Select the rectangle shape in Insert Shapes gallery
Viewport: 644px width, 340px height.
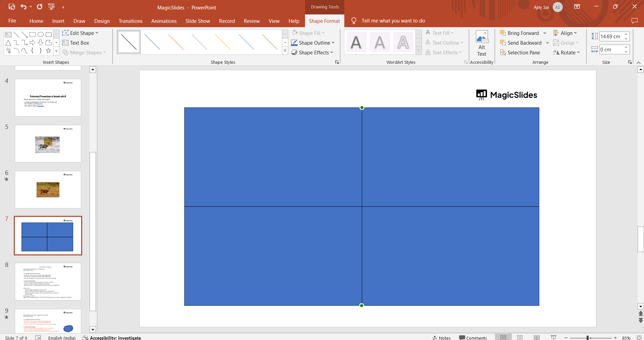(33, 35)
